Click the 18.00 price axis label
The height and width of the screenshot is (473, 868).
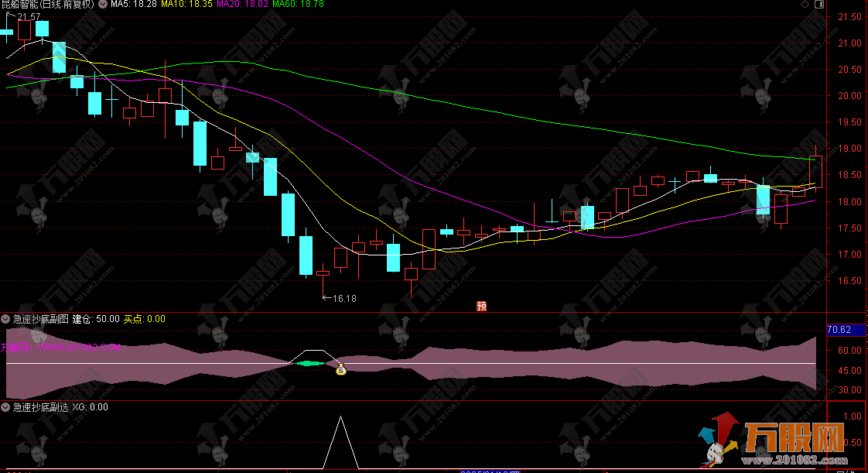(849, 201)
